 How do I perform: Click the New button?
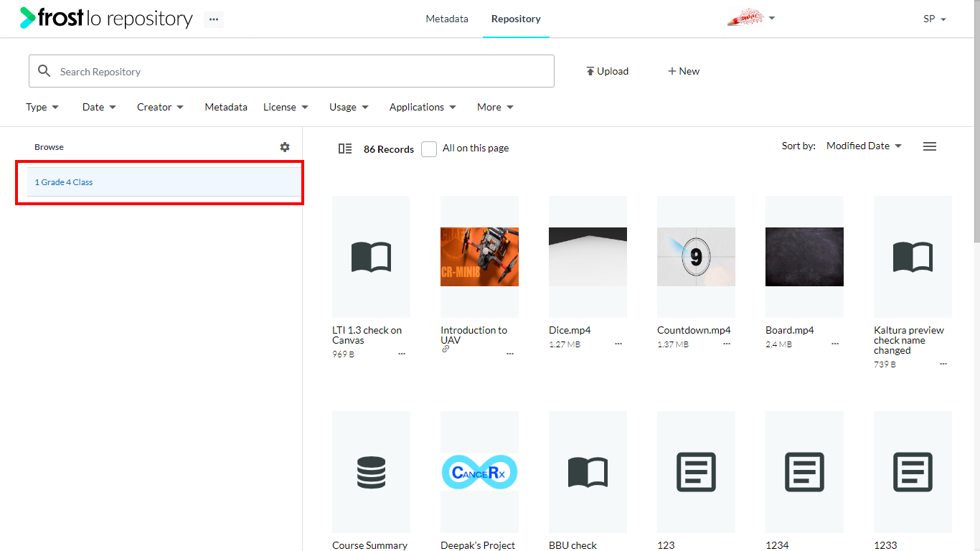[x=684, y=71]
